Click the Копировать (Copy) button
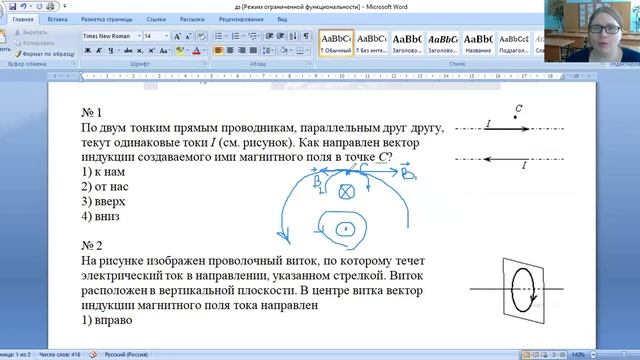The width and height of the screenshot is (640, 360). pos(34,43)
